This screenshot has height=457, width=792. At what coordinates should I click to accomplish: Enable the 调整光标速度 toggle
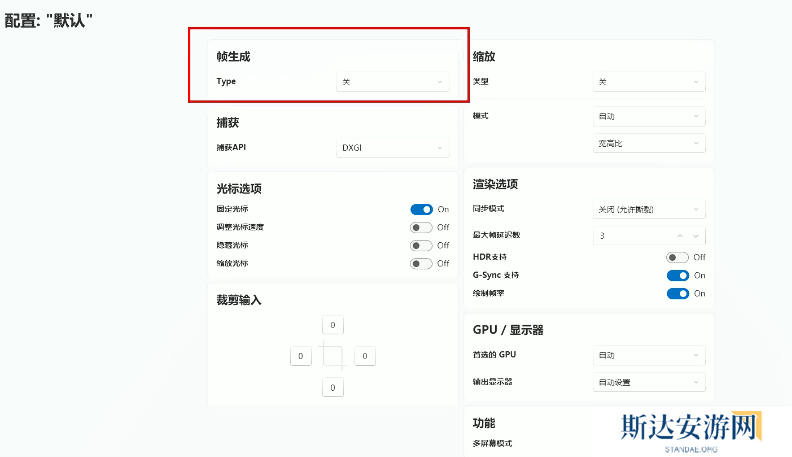pos(421,228)
